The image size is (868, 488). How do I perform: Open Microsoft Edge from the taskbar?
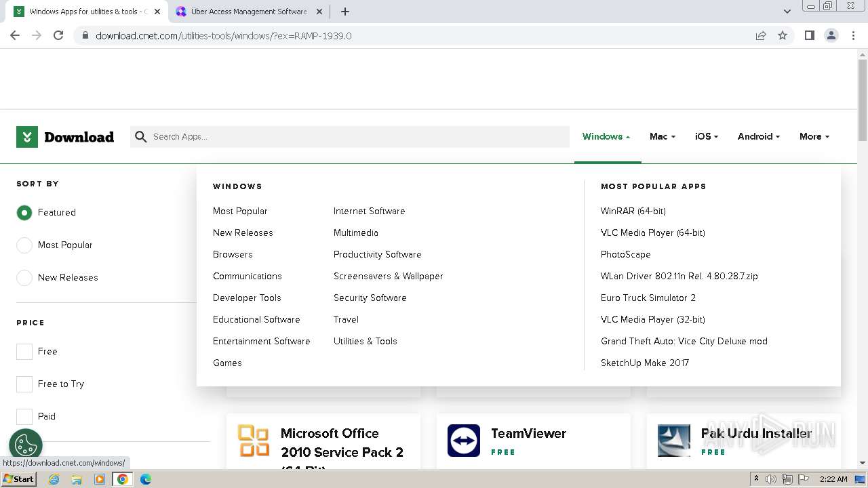click(x=146, y=479)
